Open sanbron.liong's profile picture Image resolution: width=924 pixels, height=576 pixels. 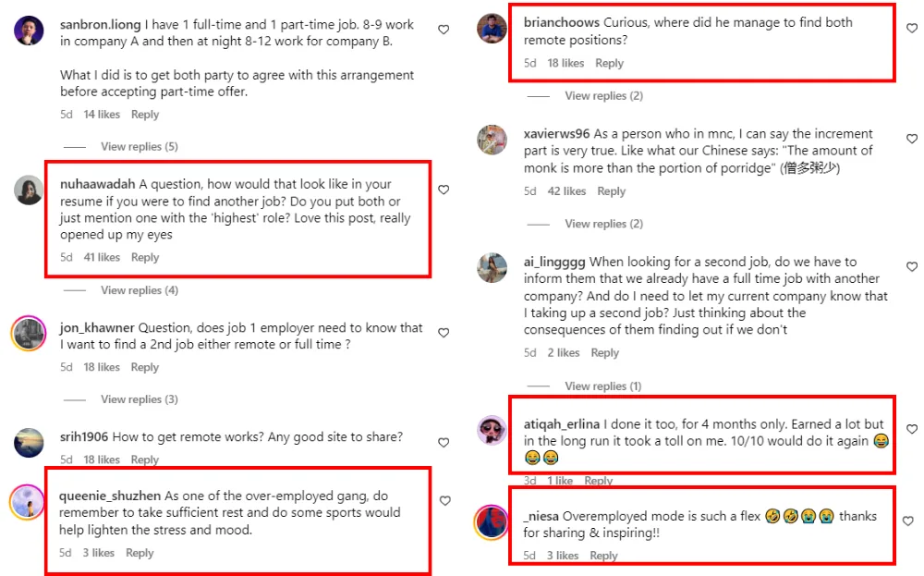point(29,31)
